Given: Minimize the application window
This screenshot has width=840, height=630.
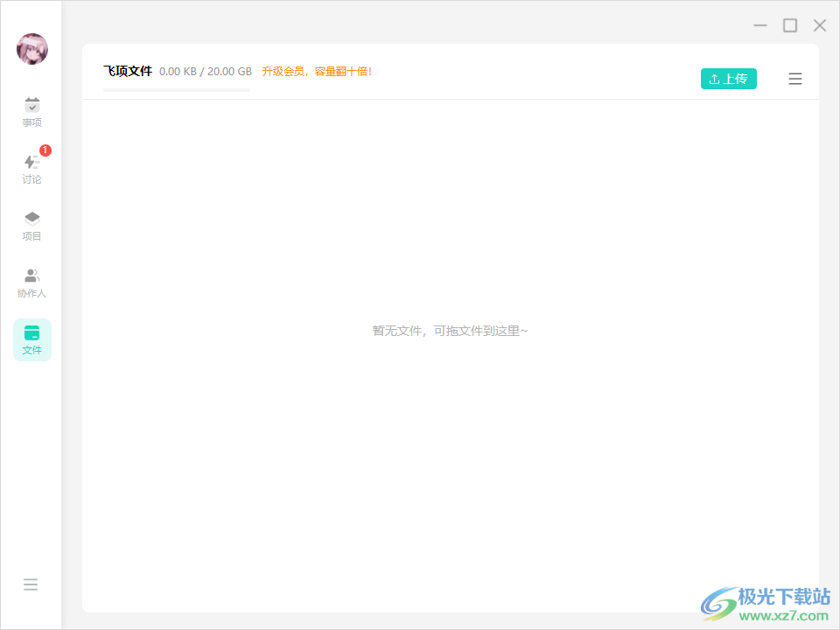Looking at the screenshot, I should point(759,25).
